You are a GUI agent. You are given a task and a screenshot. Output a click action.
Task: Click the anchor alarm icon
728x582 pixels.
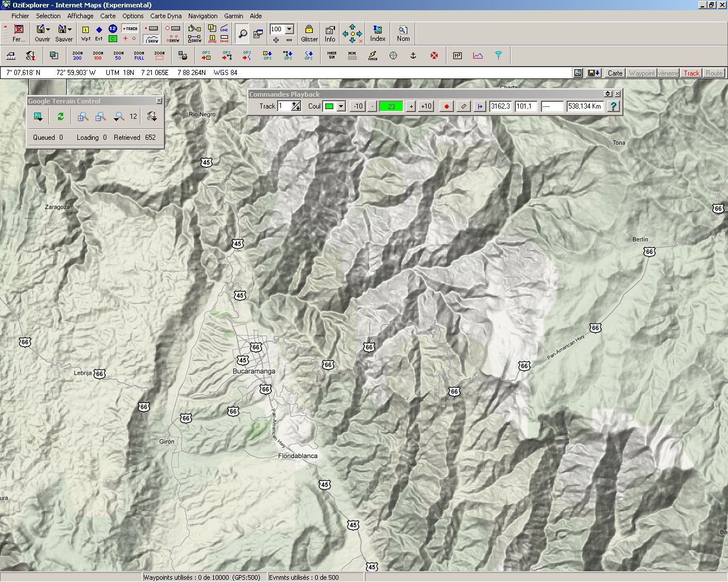tap(413, 56)
